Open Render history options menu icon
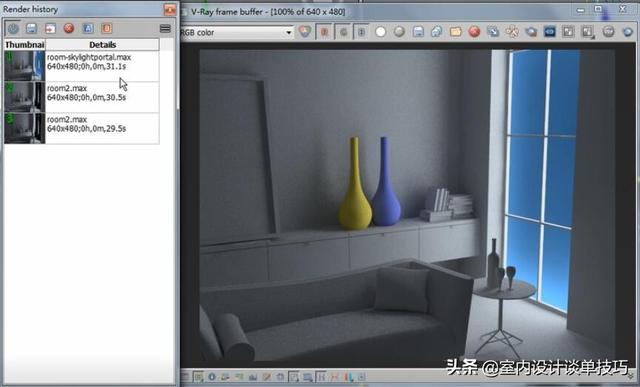 (x=165, y=28)
